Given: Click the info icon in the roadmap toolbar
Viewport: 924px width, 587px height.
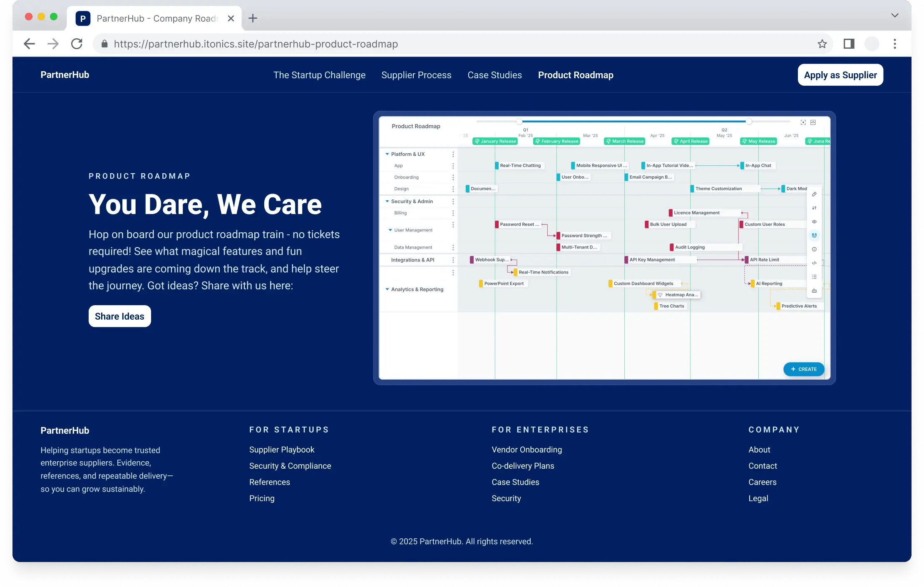Looking at the screenshot, I should tap(815, 249).
